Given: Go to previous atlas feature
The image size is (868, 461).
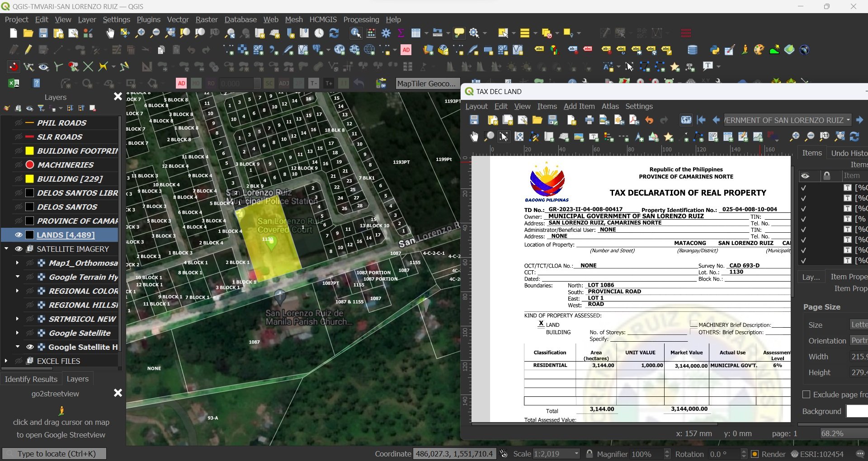Looking at the screenshot, I should (x=716, y=120).
